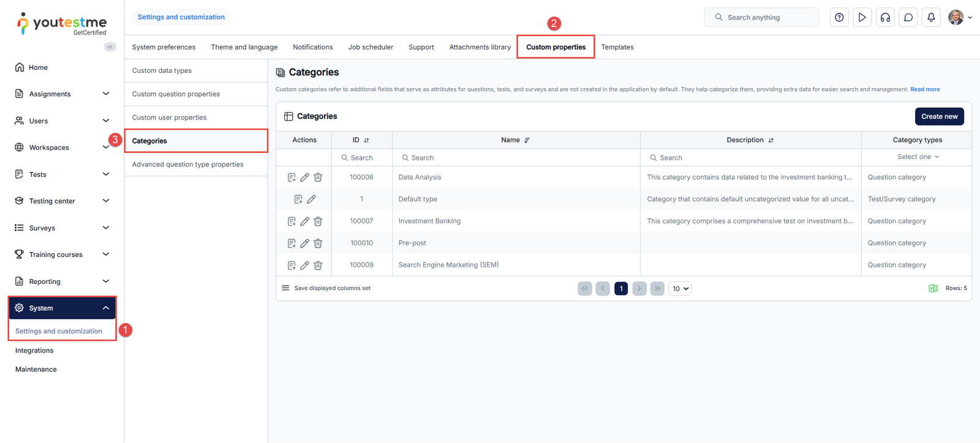Click the chat message bubble icon

click(x=908, y=18)
